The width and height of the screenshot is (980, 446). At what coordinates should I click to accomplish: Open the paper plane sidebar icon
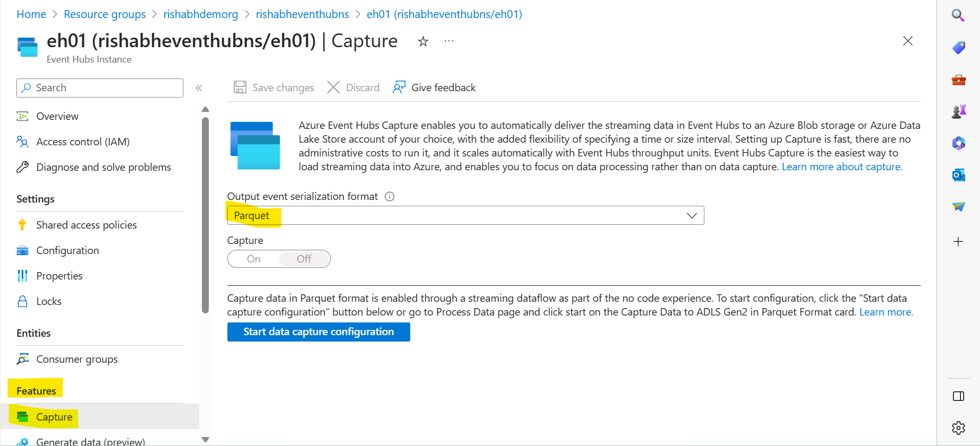click(958, 206)
